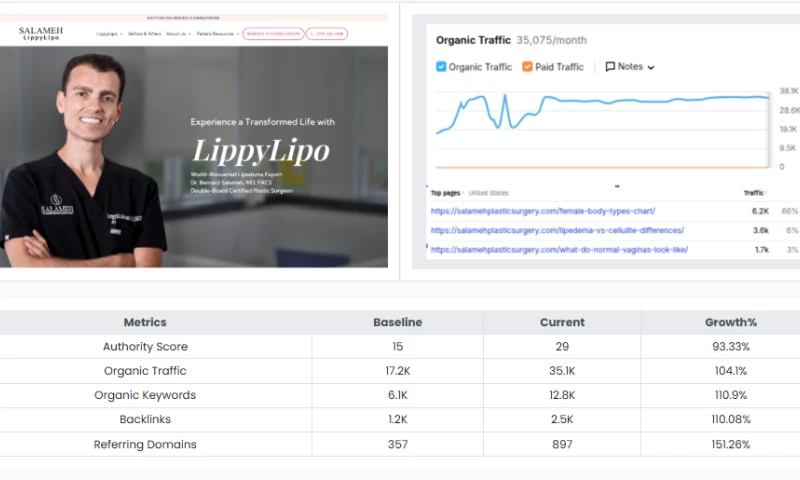This screenshot has width=800, height=480.
Task: Open the Before & Afters page
Action: click(144, 34)
